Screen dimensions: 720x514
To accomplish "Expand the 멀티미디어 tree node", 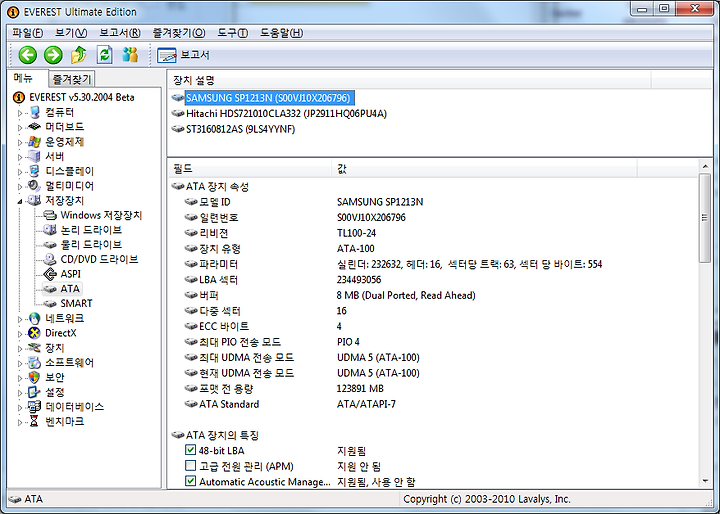I will pos(20,186).
